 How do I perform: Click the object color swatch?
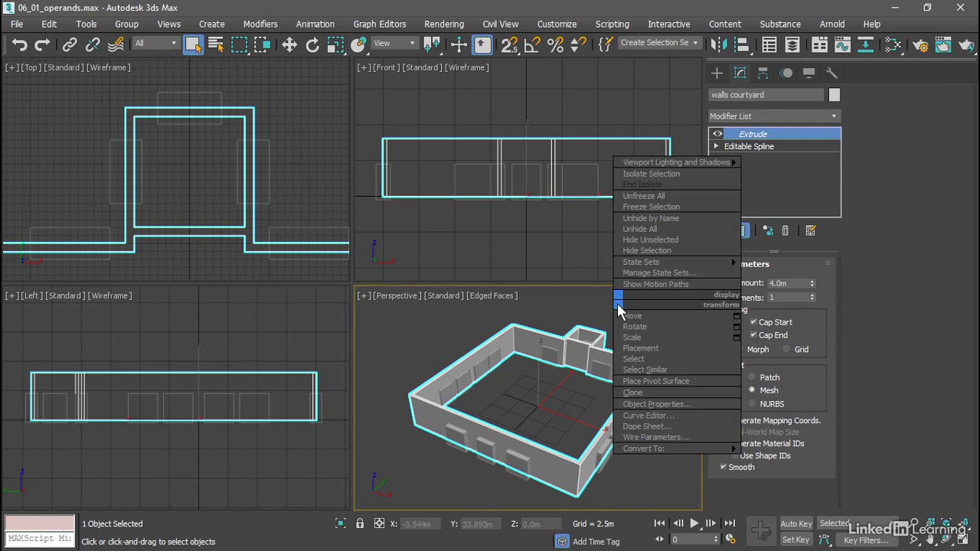tap(834, 95)
